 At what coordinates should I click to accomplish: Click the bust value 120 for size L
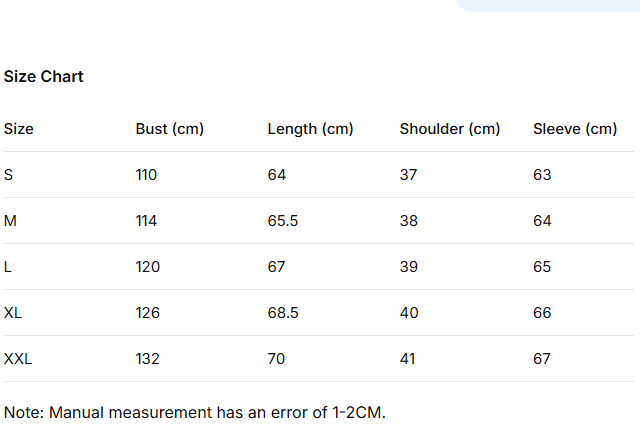pyautogui.click(x=148, y=267)
